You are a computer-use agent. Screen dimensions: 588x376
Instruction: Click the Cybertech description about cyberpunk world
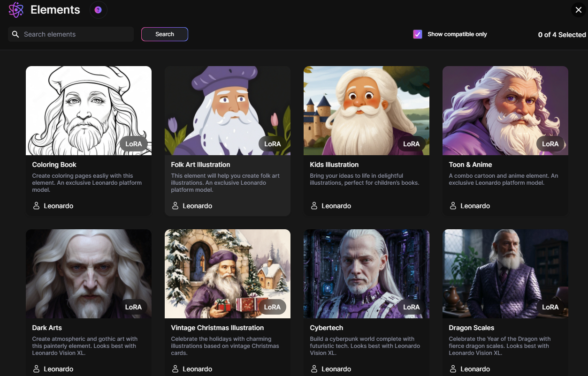[365, 346]
